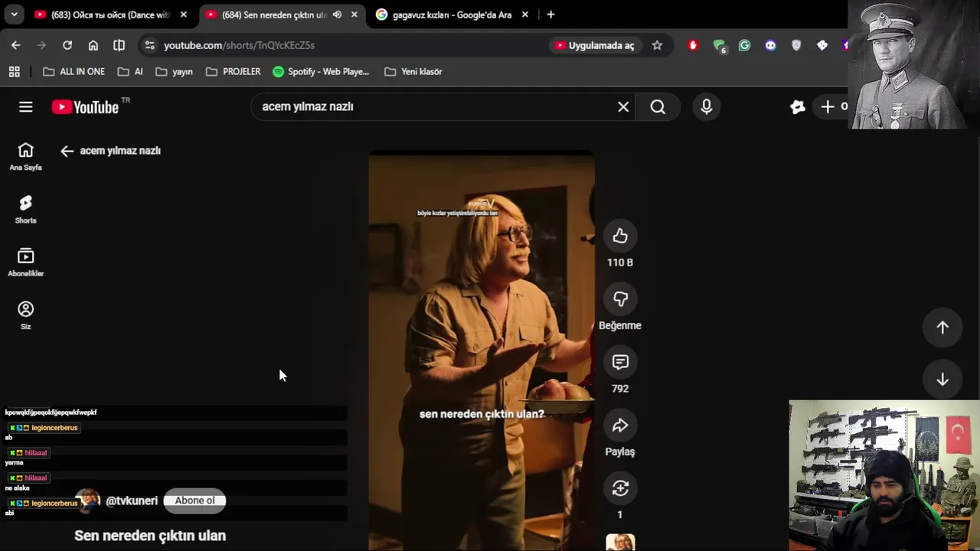Open Siz profile section in sidebar

25,315
